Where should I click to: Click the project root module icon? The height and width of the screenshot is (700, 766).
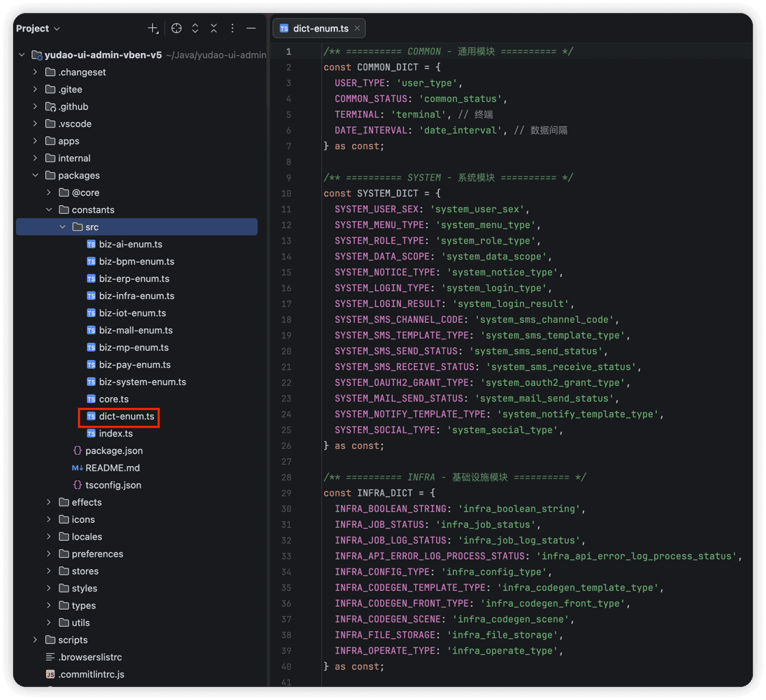tap(37, 55)
